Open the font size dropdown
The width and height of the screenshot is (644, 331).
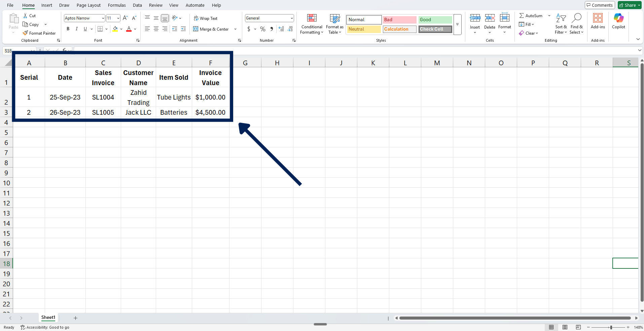tap(118, 18)
